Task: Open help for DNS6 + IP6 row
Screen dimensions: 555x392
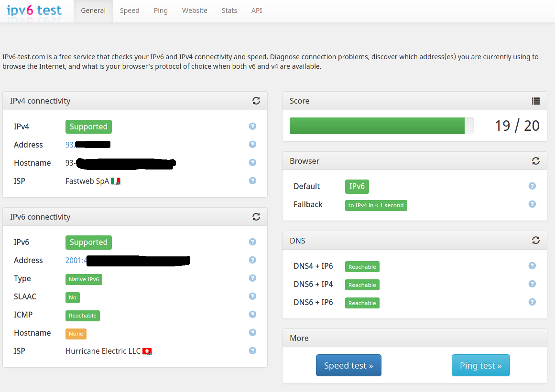Action: (x=532, y=302)
